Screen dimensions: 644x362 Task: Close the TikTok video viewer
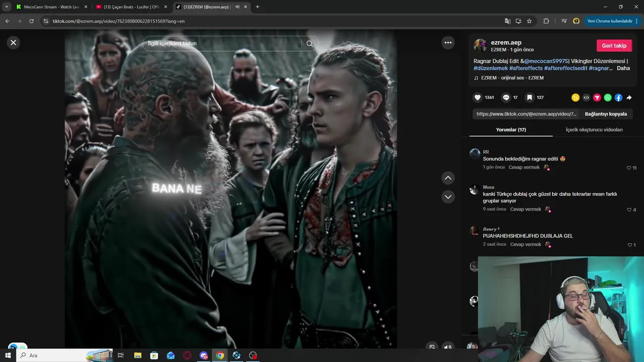pyautogui.click(x=14, y=43)
